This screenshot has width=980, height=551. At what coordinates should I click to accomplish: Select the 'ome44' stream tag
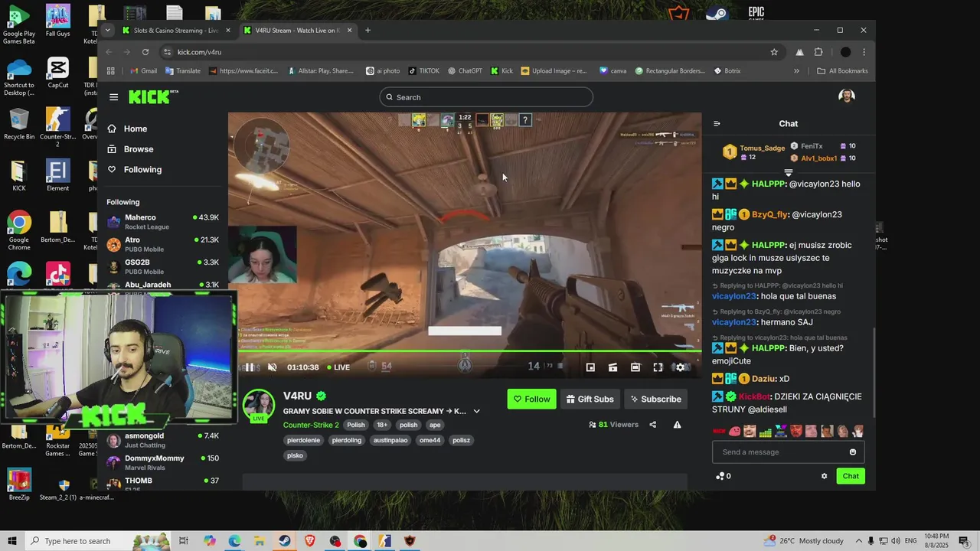click(430, 440)
